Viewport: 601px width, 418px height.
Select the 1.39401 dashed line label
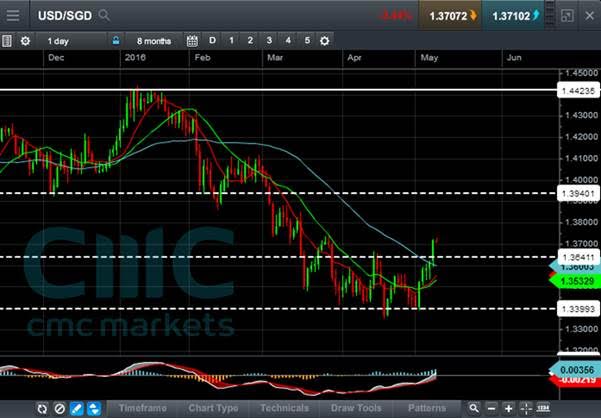pos(578,194)
